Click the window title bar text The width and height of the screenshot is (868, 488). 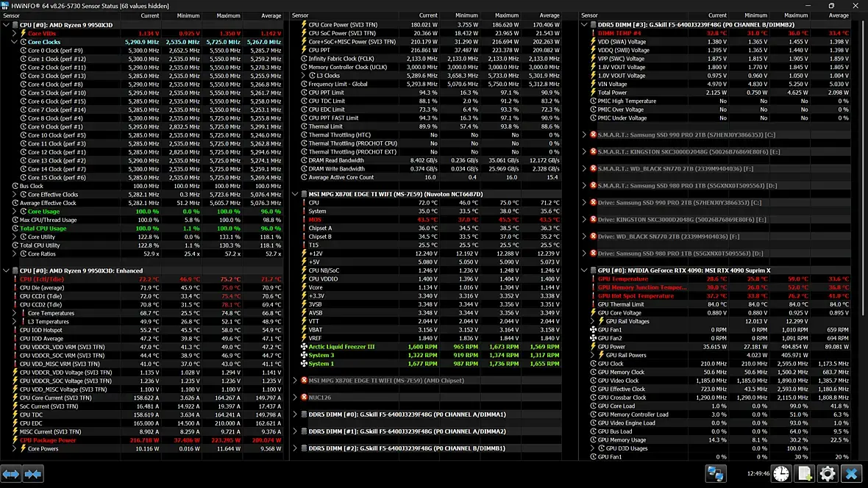pyautogui.click(x=90, y=6)
